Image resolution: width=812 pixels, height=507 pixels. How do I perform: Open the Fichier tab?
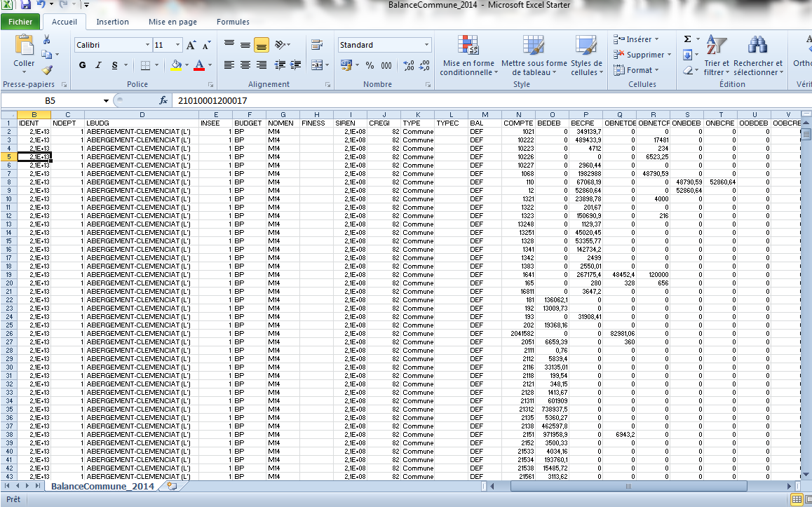coord(20,22)
